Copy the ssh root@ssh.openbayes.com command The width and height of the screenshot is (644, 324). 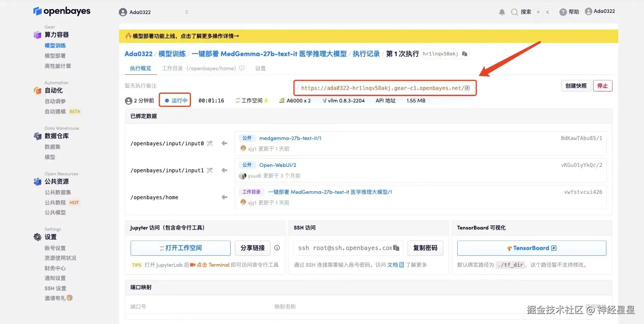click(x=396, y=248)
